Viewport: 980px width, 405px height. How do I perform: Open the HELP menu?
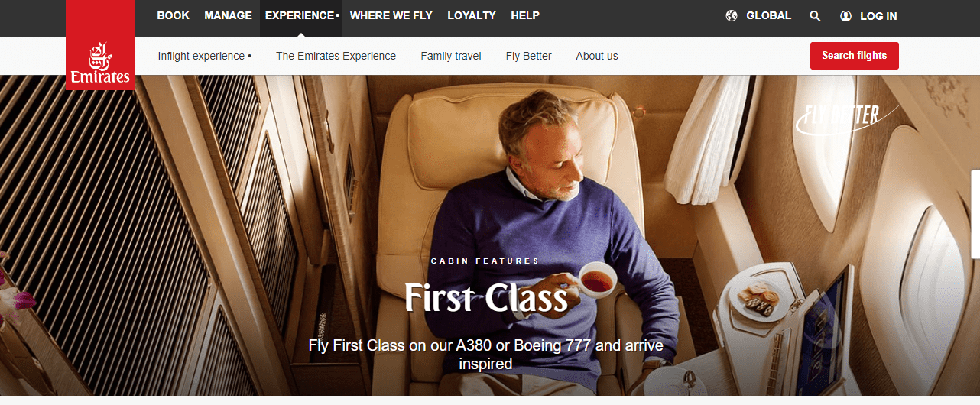(525, 15)
